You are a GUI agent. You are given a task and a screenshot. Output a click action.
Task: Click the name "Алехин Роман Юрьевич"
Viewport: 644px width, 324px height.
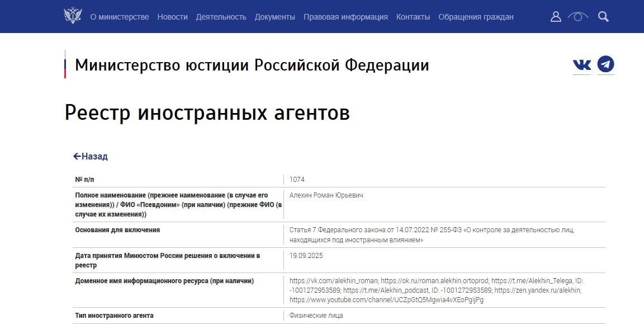tap(326, 195)
